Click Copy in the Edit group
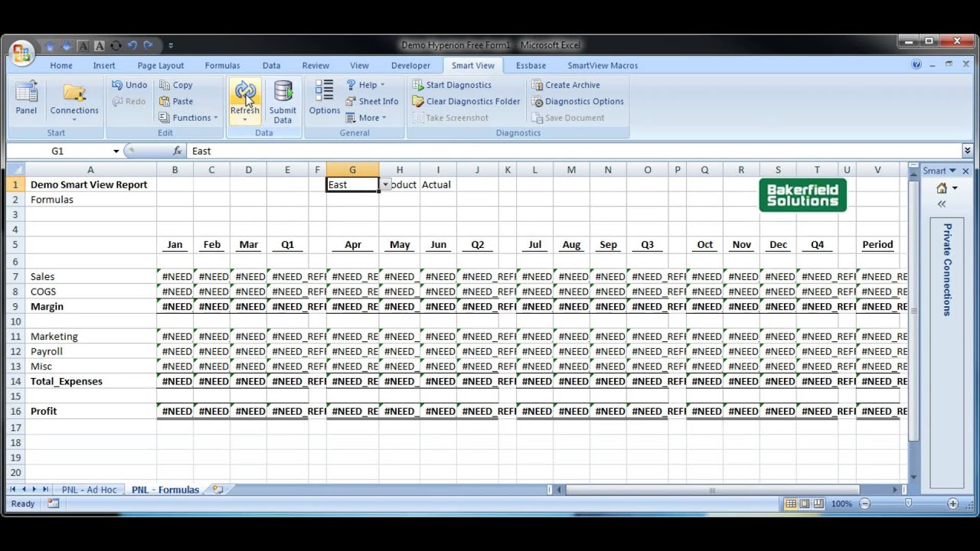This screenshot has height=551, width=980. [176, 85]
